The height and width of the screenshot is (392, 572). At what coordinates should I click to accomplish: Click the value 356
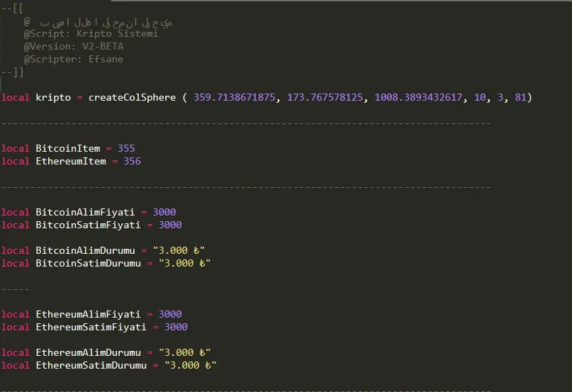pos(132,162)
